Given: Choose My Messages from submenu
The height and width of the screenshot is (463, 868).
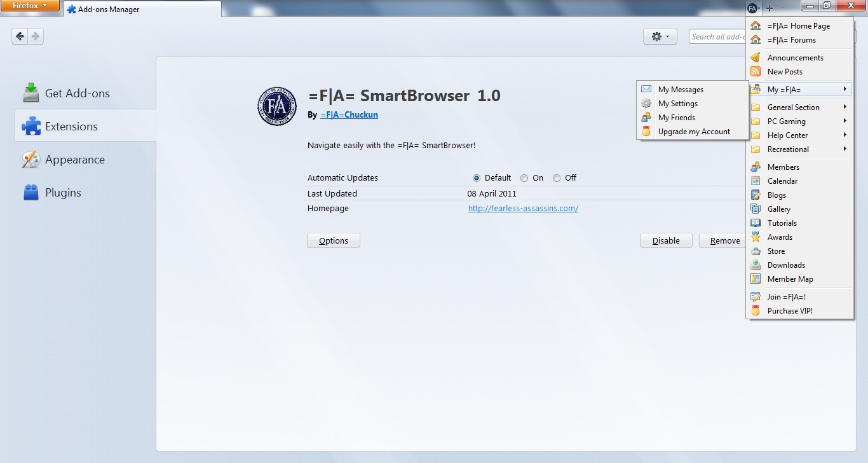Looking at the screenshot, I should click(x=693, y=90).
